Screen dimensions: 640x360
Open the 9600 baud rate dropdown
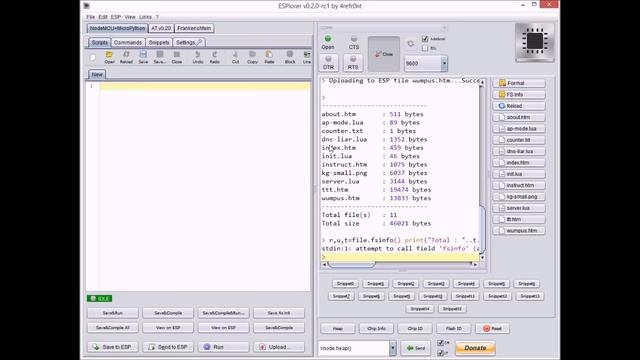pyautogui.click(x=444, y=64)
